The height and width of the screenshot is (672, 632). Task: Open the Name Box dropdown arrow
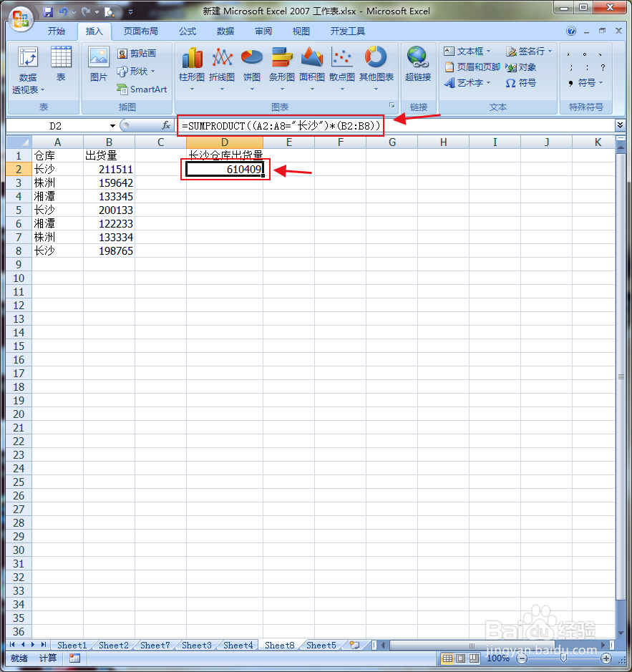coord(112,126)
